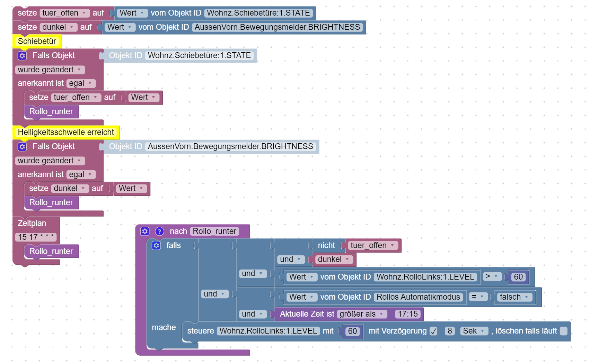Select Object ID in Schiebetür trigger block
The image size is (590, 364).
click(200, 56)
